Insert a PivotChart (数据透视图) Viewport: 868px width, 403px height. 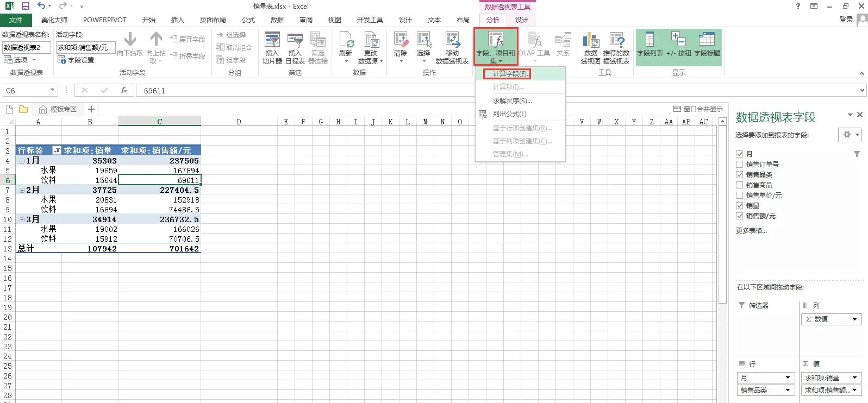click(x=590, y=48)
